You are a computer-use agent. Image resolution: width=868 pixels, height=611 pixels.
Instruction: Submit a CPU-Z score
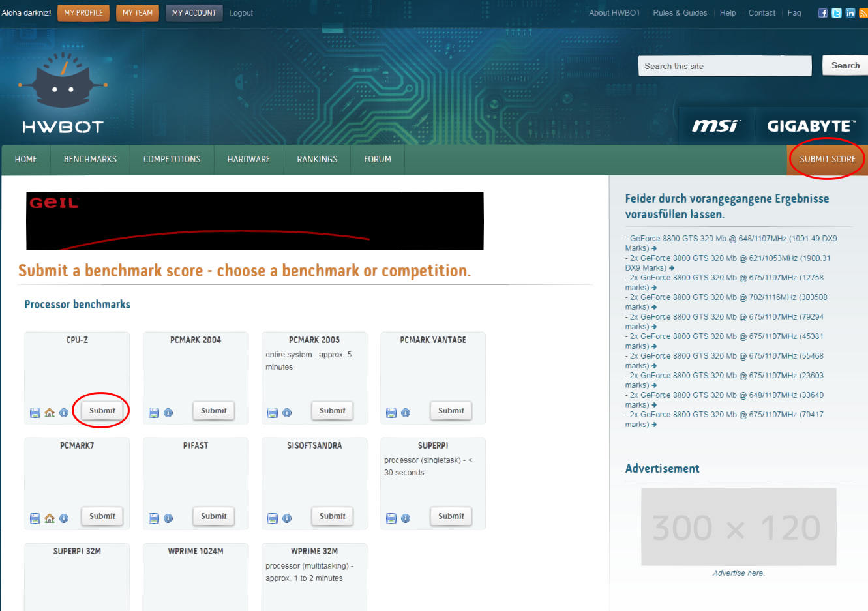(x=102, y=411)
